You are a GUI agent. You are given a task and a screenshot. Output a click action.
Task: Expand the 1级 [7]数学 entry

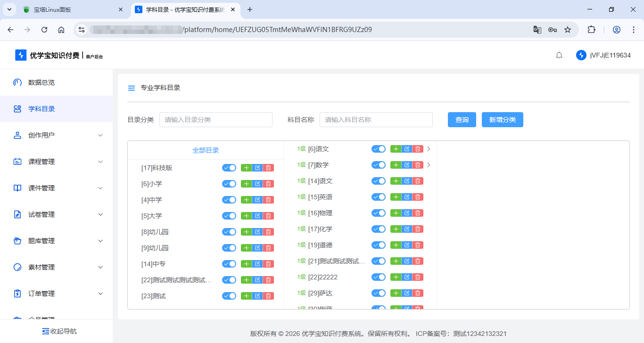click(429, 164)
